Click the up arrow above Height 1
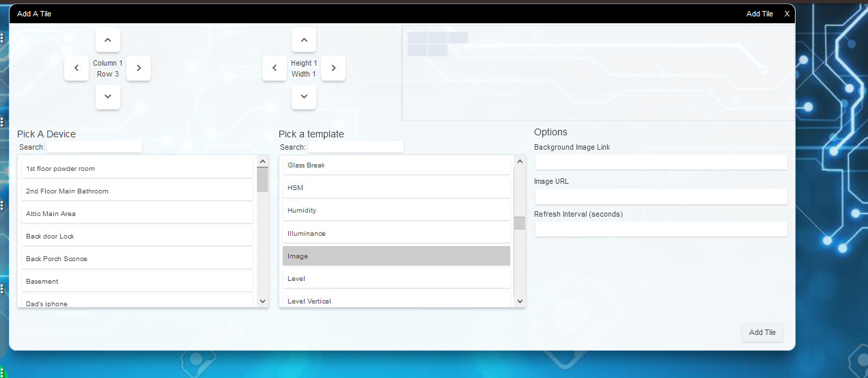The width and height of the screenshot is (868, 378). (x=304, y=40)
